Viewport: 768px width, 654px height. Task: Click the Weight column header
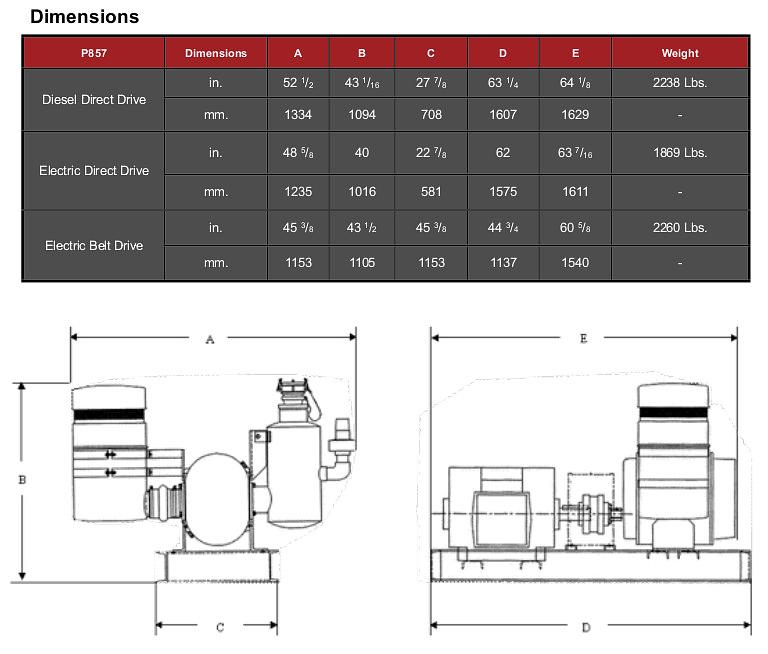pyautogui.click(x=680, y=53)
